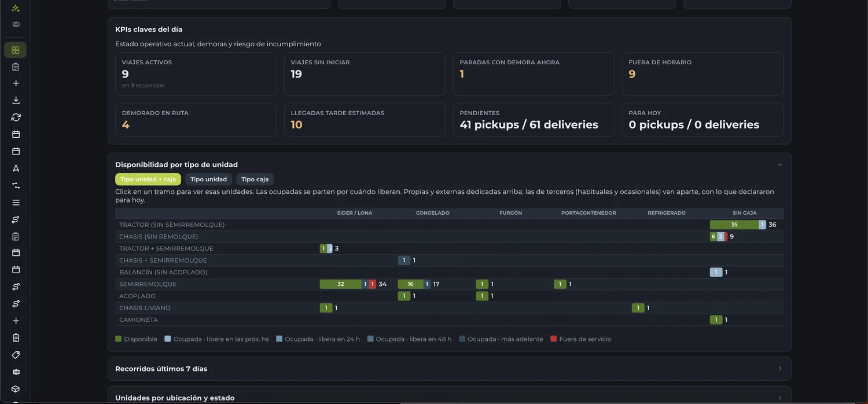Click the price tag sidebar icon

pyautogui.click(x=16, y=355)
